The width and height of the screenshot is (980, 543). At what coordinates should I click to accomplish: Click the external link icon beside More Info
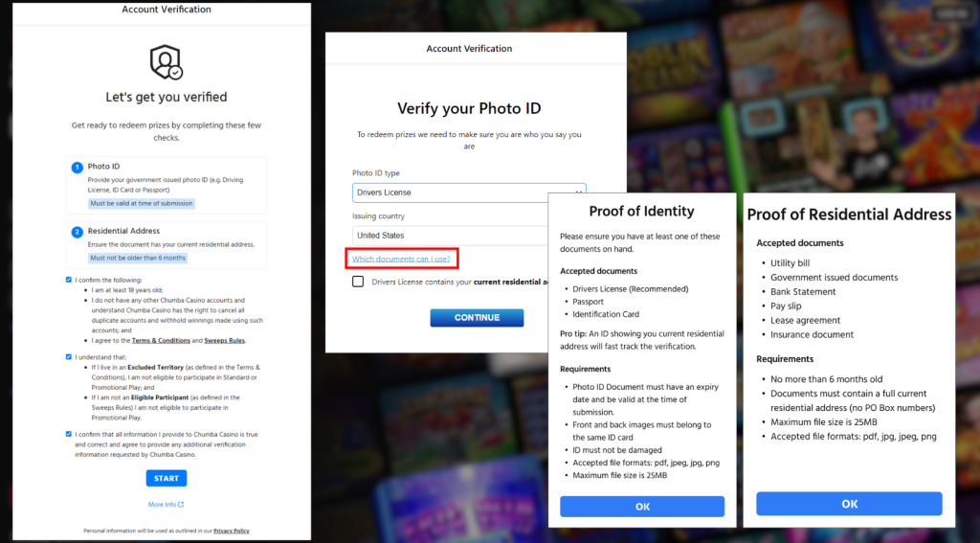(x=181, y=505)
